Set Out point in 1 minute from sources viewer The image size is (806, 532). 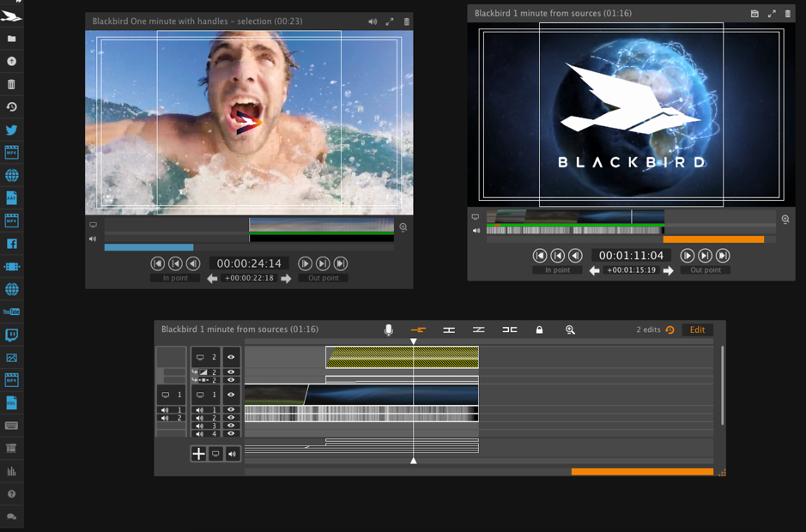pyautogui.click(x=706, y=269)
